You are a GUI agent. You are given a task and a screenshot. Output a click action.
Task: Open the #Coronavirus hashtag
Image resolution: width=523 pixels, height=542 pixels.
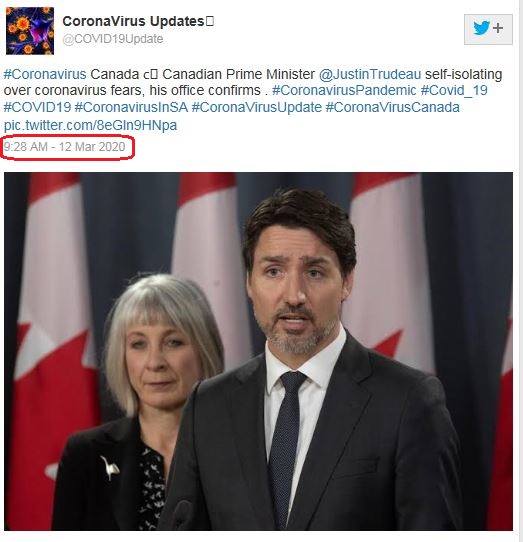[45, 74]
